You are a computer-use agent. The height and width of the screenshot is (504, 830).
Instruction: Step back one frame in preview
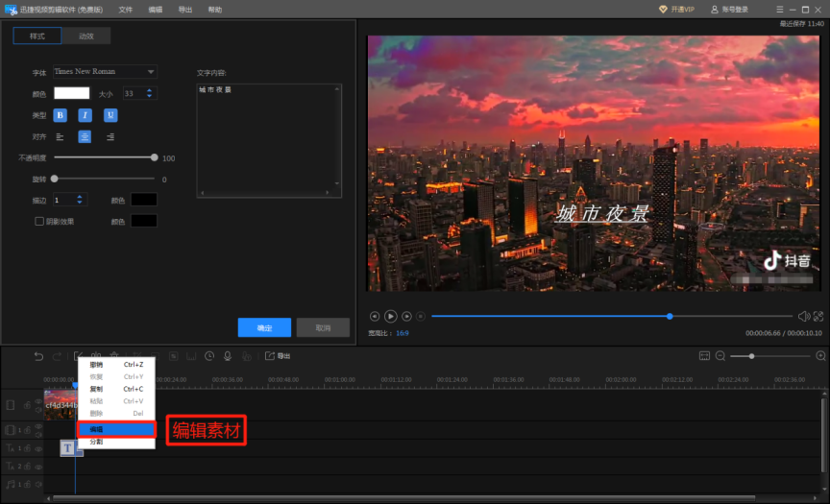tap(375, 316)
